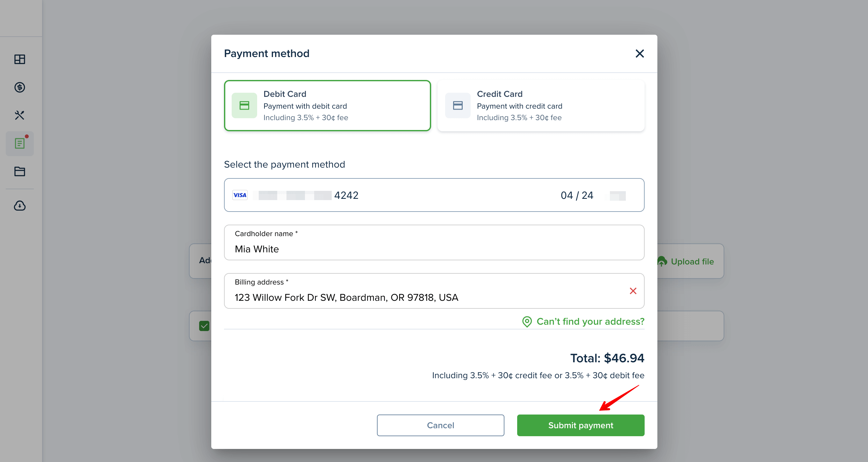Click the Submit payment button
This screenshot has width=868, height=462.
coord(581,425)
